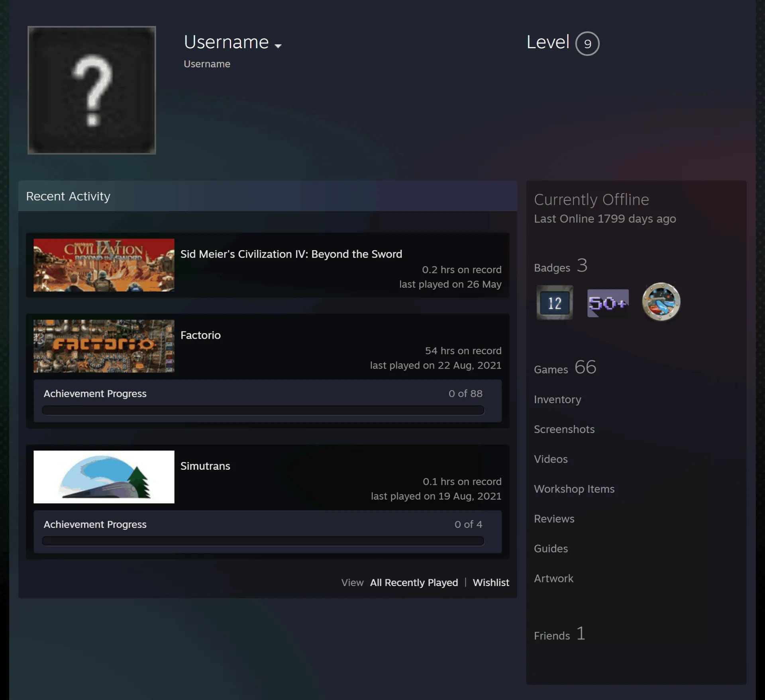Click Factorio achievement progress bar
This screenshot has height=700, width=765.
[x=263, y=410]
